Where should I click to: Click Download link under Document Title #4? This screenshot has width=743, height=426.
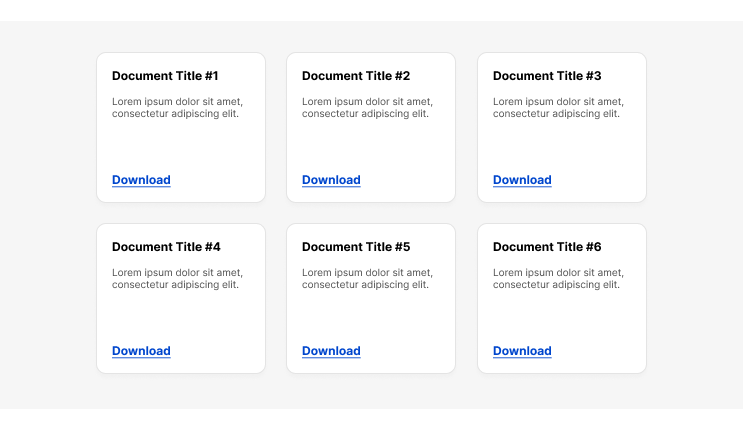click(x=141, y=351)
